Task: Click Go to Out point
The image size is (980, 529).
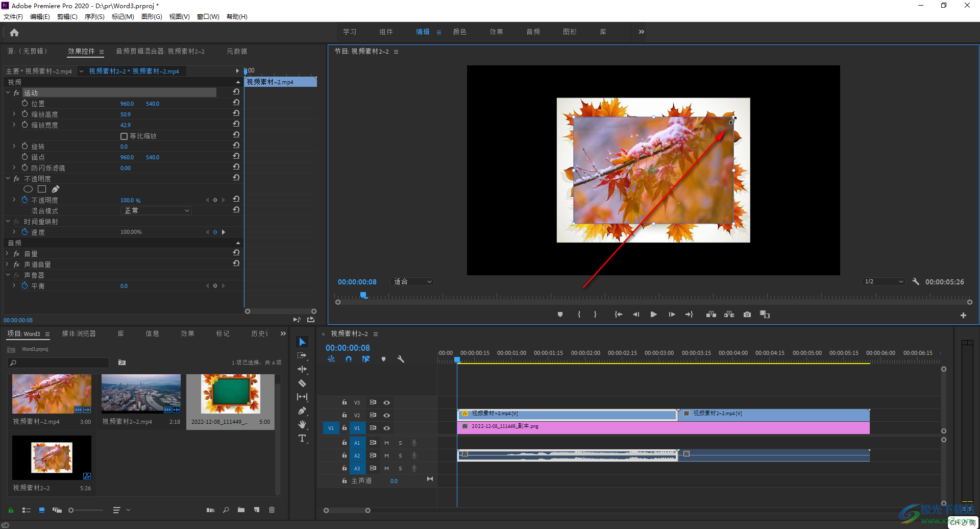Action: (x=689, y=315)
